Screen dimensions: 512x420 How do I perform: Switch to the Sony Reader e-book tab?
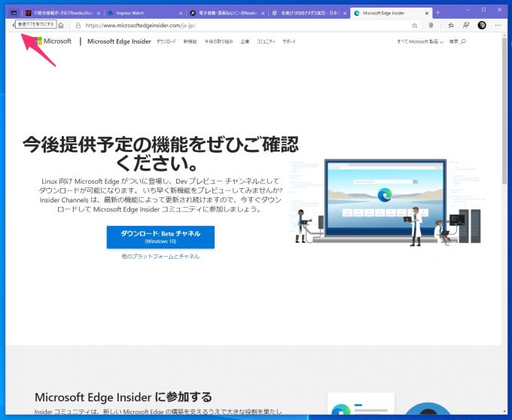(x=227, y=13)
